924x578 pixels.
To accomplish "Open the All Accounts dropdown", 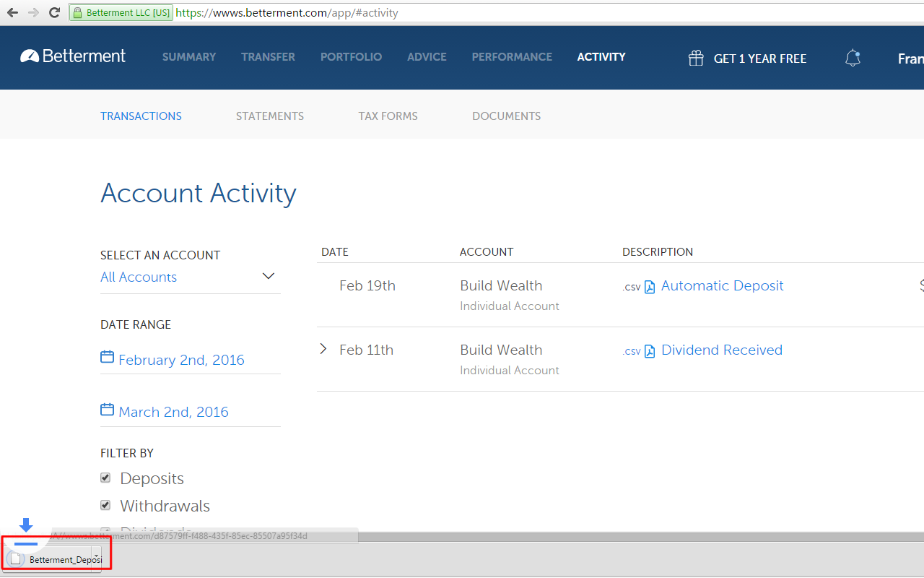I will (190, 277).
